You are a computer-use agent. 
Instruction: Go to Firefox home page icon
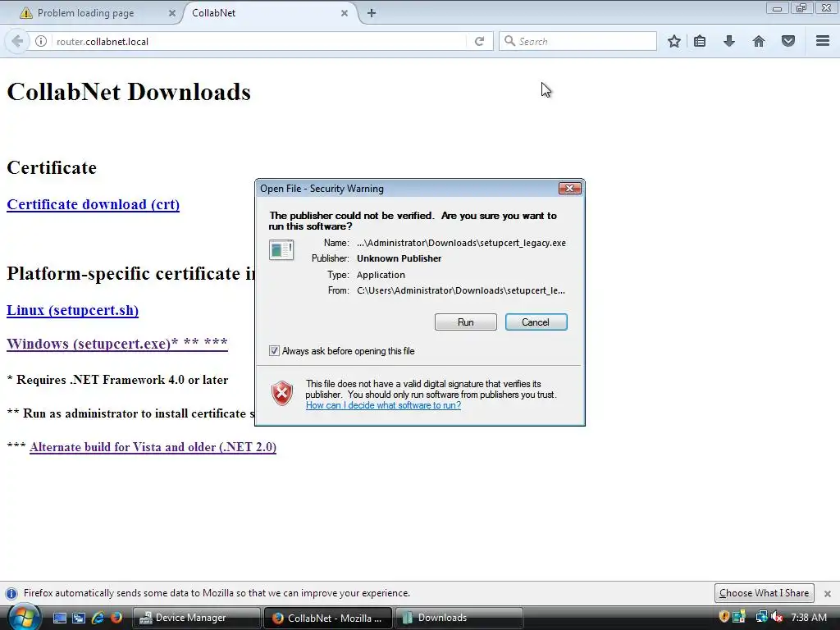pos(759,41)
